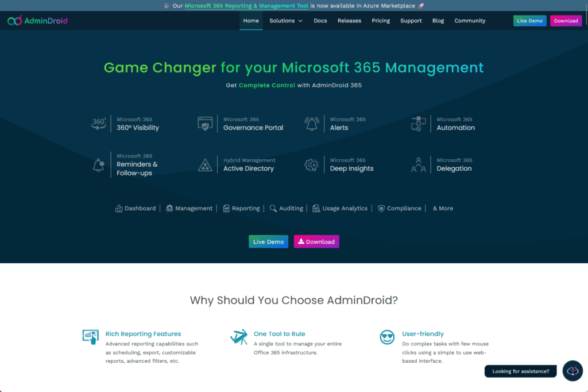The height and width of the screenshot is (392, 588).
Task: Open the Docs nav item
Action: (x=320, y=21)
